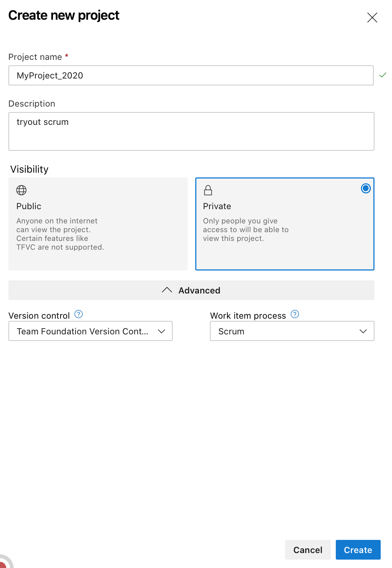Click the Visibility section heading
This screenshot has height=568, width=392.
pos(30,169)
